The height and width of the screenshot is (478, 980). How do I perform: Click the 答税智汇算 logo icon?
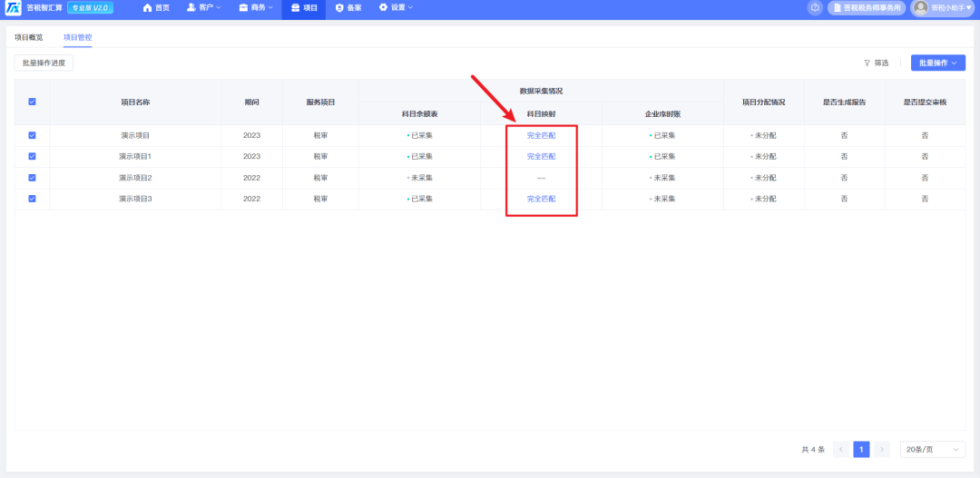pyautogui.click(x=13, y=8)
